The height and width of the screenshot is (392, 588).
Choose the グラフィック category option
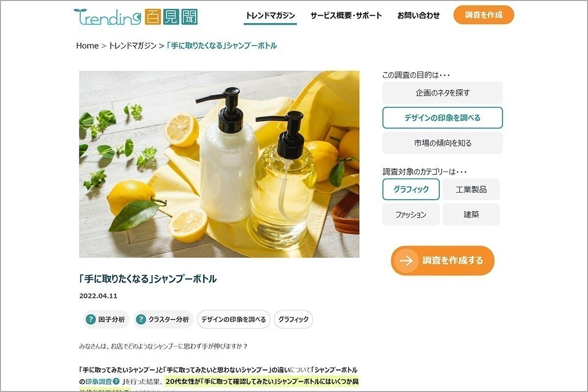tap(411, 189)
